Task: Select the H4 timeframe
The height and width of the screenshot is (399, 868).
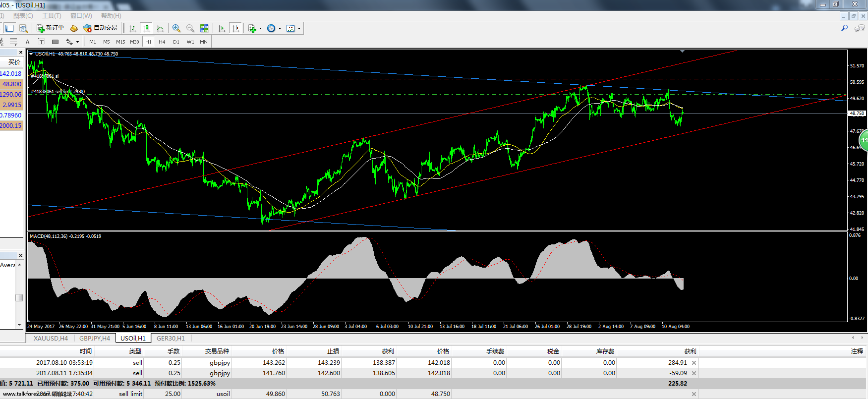Action: 162,42
